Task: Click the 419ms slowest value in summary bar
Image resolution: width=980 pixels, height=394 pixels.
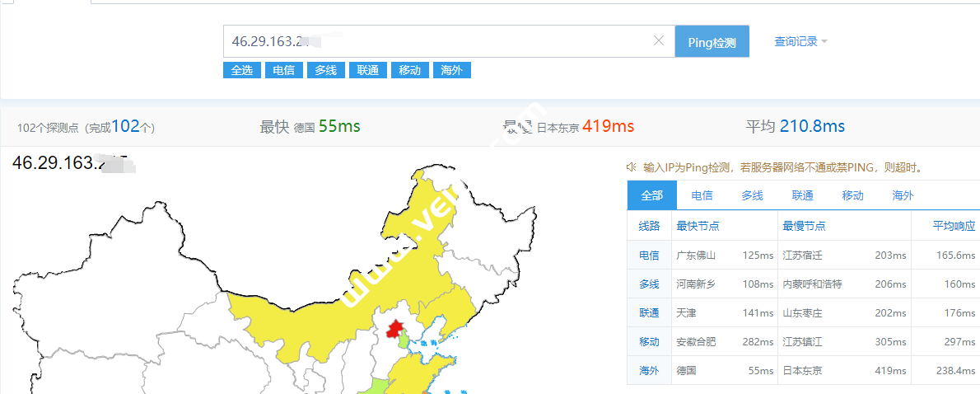Action: [x=608, y=126]
